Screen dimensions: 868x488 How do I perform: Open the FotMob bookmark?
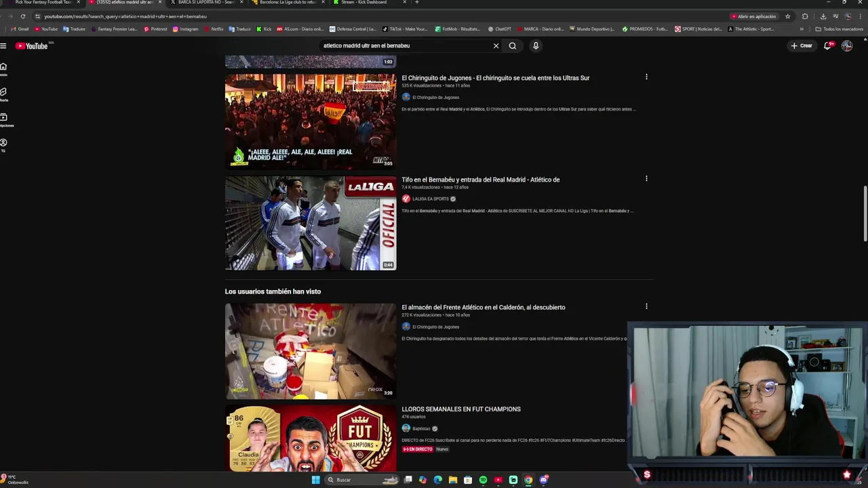click(x=458, y=29)
